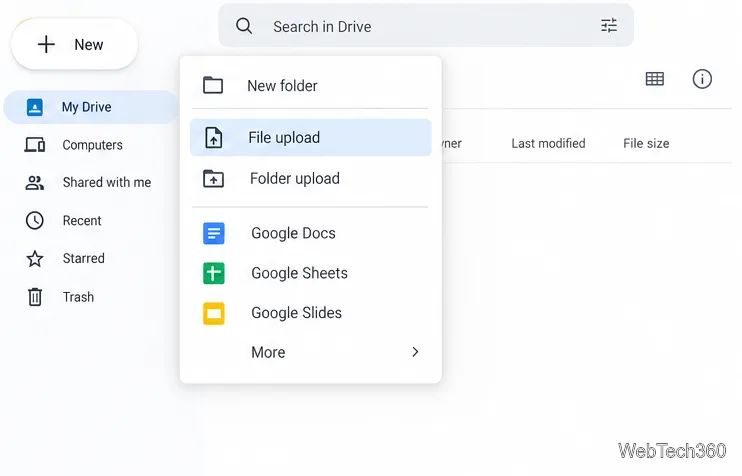
Task: Open Trash
Action: point(91,297)
